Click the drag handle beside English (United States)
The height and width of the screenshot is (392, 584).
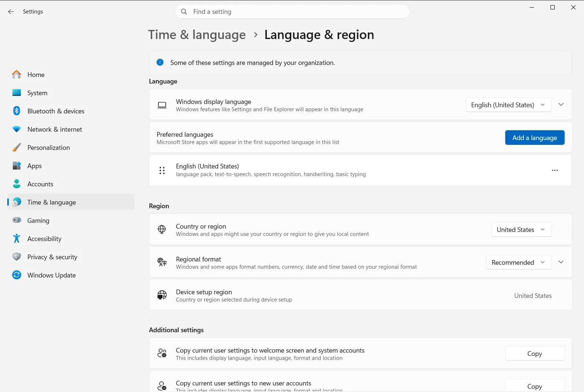[x=162, y=170]
